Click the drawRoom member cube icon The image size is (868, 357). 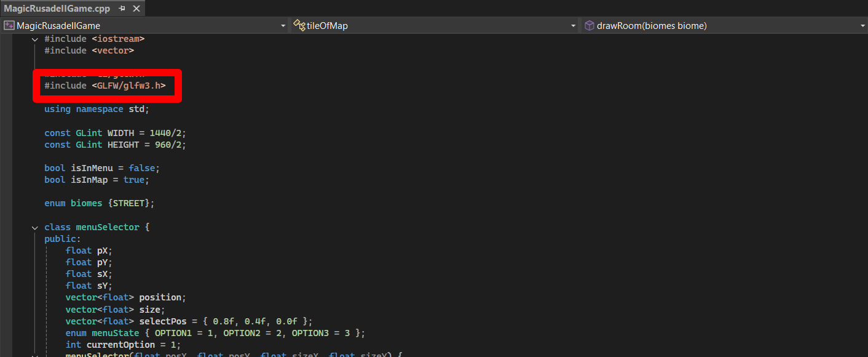(x=589, y=26)
